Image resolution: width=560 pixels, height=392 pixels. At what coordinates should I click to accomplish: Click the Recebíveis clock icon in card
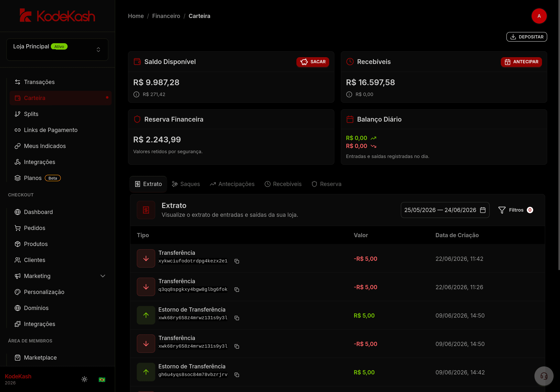(350, 61)
